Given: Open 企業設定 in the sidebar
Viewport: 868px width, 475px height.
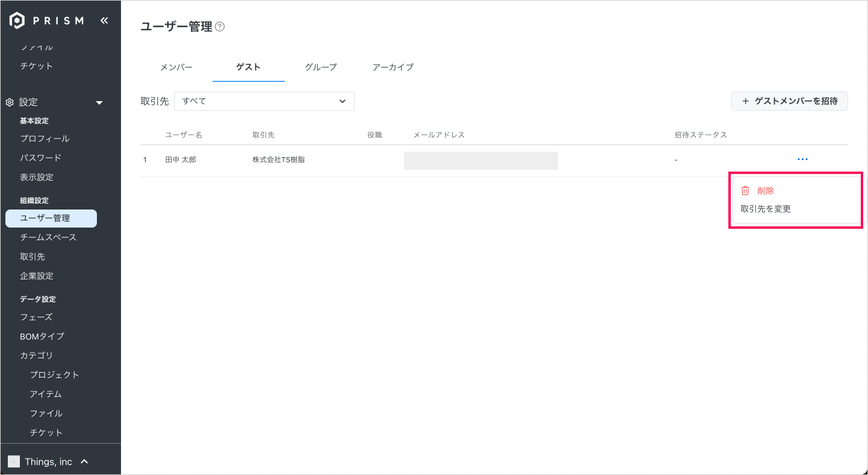Looking at the screenshot, I should point(37,276).
